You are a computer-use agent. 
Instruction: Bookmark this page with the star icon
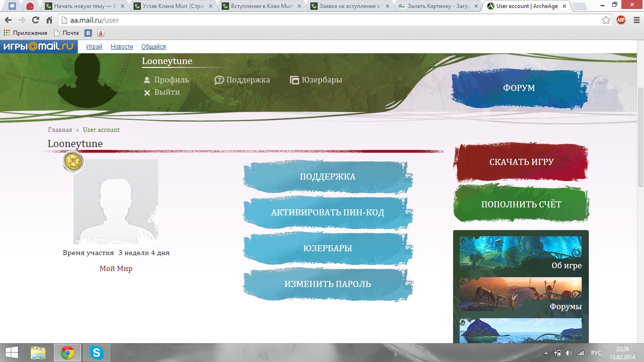(x=606, y=20)
